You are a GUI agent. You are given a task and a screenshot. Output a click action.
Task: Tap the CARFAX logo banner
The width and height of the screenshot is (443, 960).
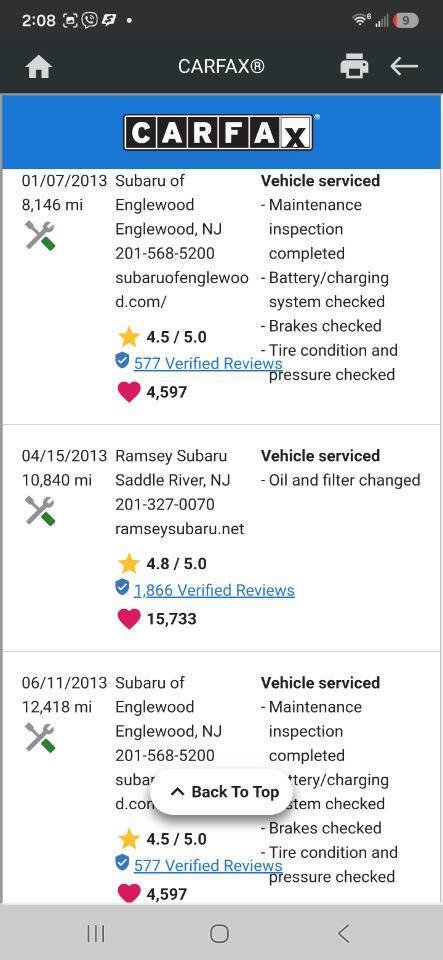click(x=221, y=132)
